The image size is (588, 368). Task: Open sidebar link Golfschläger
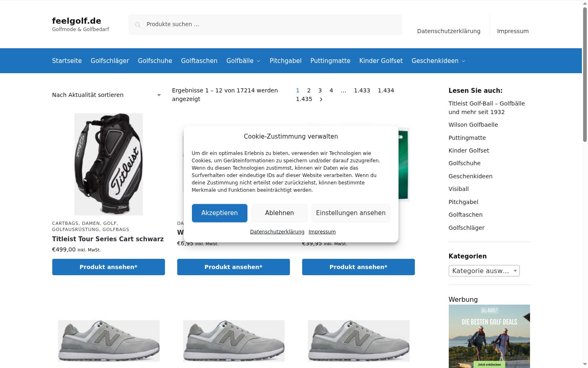pyautogui.click(x=466, y=228)
